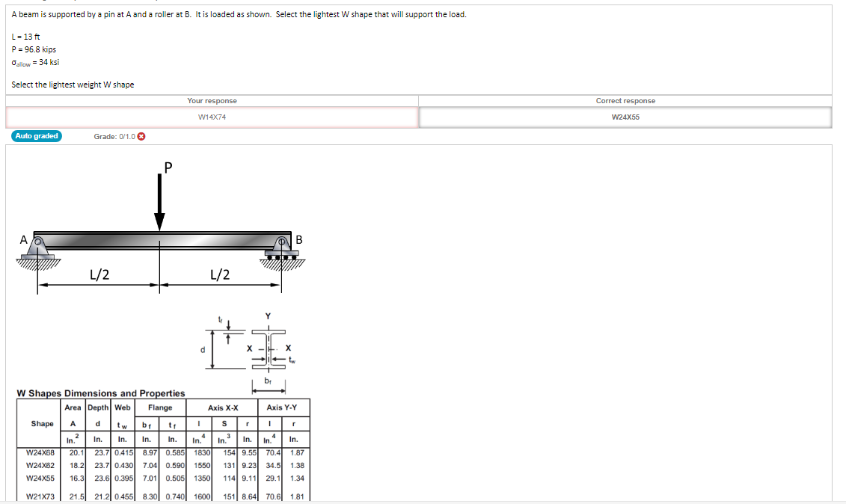Image resolution: width=846 pixels, height=504 pixels.
Task: Expand the Your response column header
Action: (210, 100)
